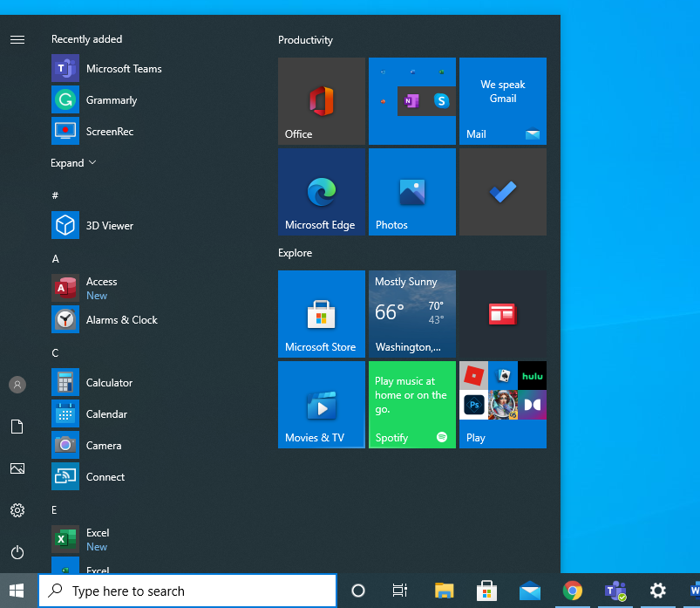
Task: Click the Explore group header
Action: click(296, 253)
